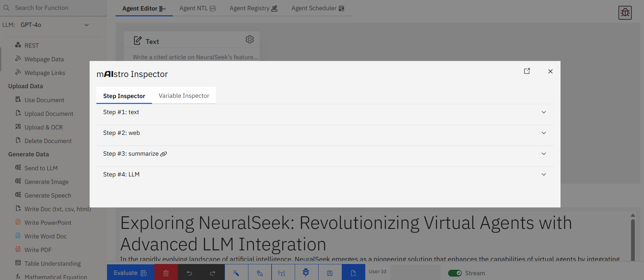
Task: Select Generate Image function
Action: (x=46, y=182)
